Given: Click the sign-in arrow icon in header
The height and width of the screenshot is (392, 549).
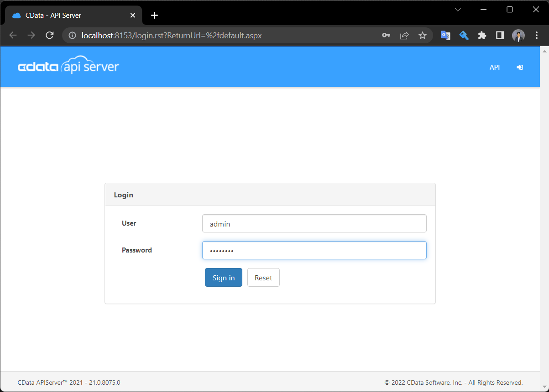Looking at the screenshot, I should [x=520, y=67].
